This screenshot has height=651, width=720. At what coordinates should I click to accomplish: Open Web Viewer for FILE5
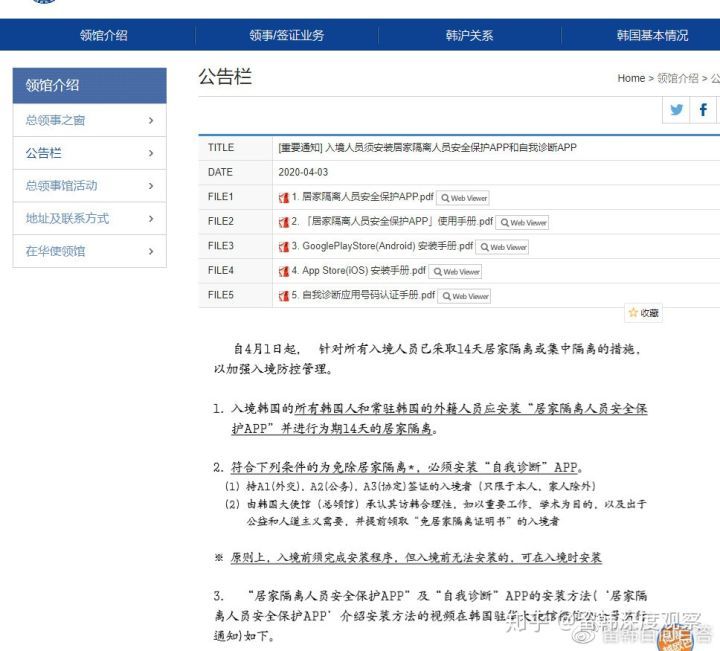point(464,296)
